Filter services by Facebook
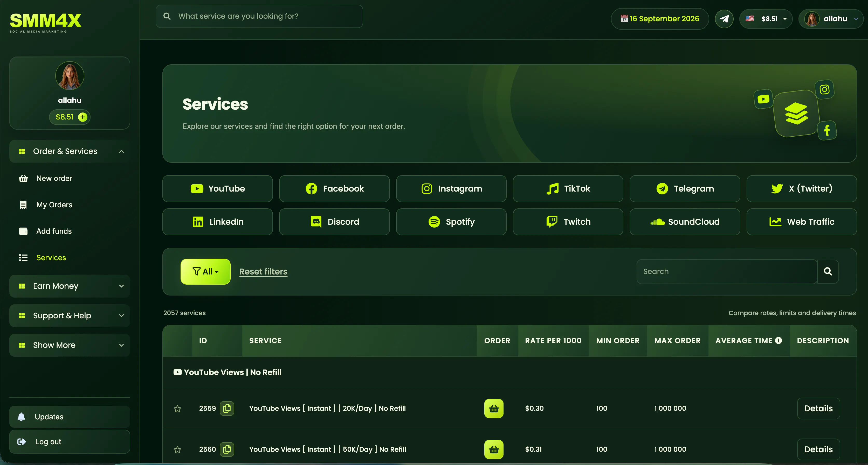This screenshot has width=868, height=465. (x=334, y=188)
